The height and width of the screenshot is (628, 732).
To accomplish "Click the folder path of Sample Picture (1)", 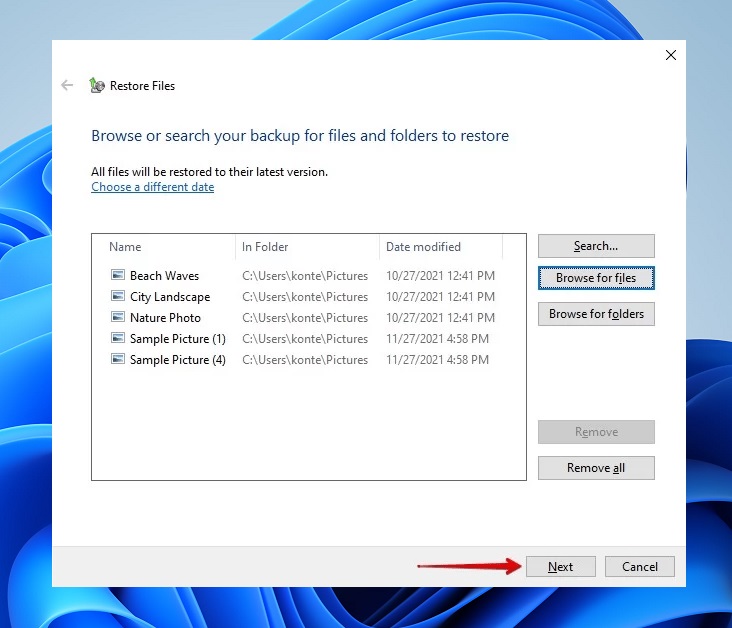I will point(305,339).
